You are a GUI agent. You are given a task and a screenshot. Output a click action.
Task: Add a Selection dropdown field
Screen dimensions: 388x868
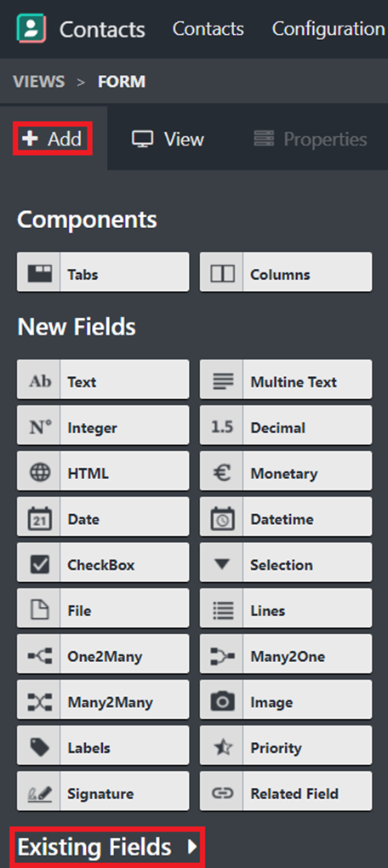[286, 565]
